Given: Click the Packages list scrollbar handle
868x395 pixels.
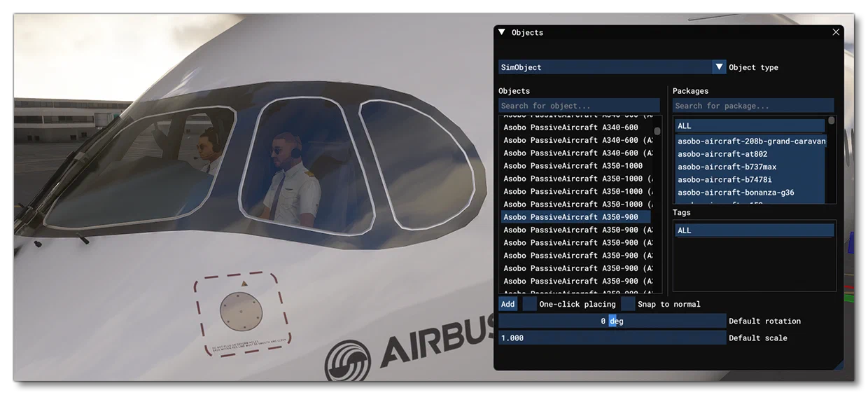Looking at the screenshot, I should click(831, 120).
